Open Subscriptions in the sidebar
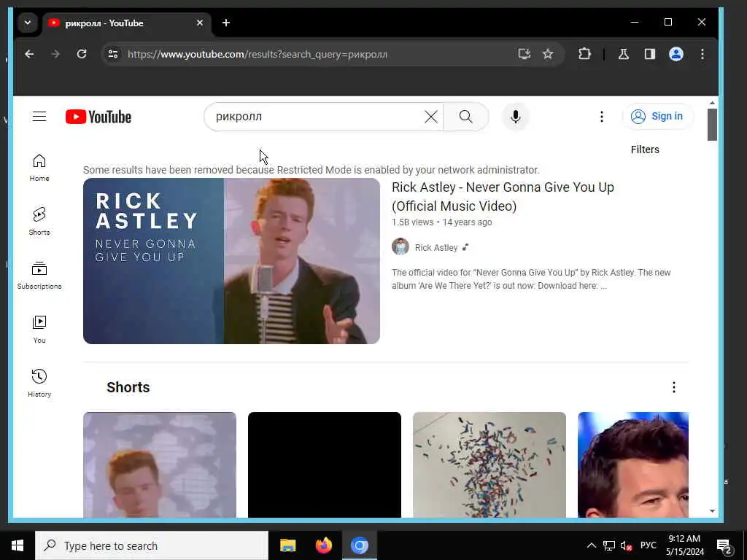The width and height of the screenshot is (747, 560). (39, 275)
